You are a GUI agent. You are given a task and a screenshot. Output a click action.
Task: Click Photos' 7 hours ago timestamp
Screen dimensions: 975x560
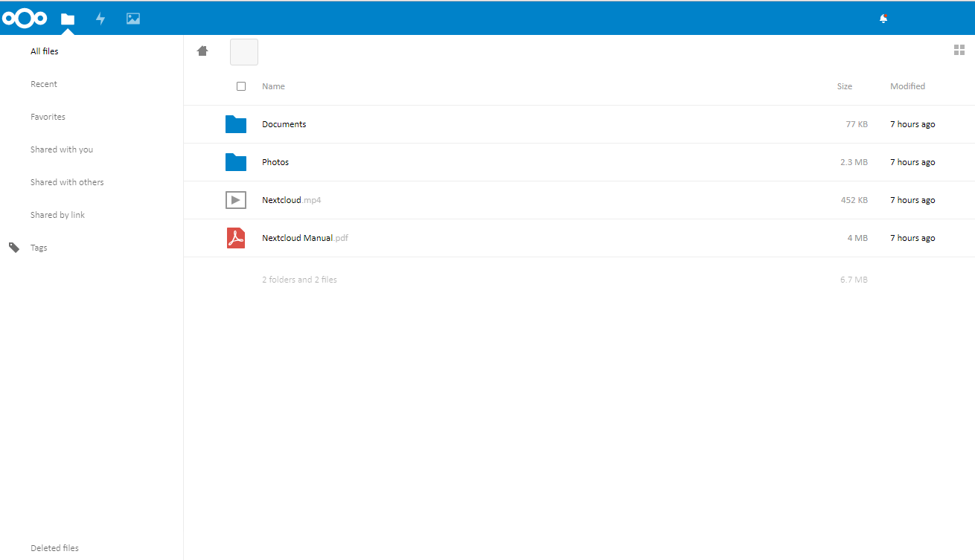pos(912,162)
